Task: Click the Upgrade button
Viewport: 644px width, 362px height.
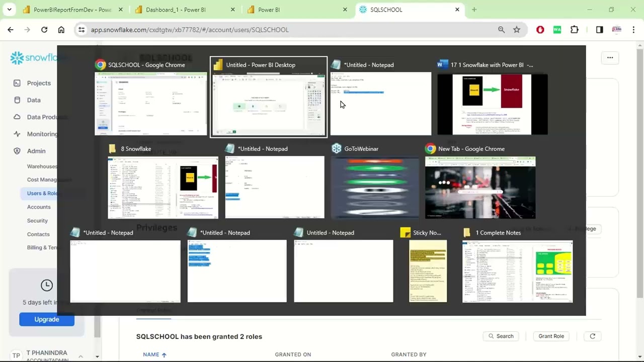Action: (x=47, y=319)
